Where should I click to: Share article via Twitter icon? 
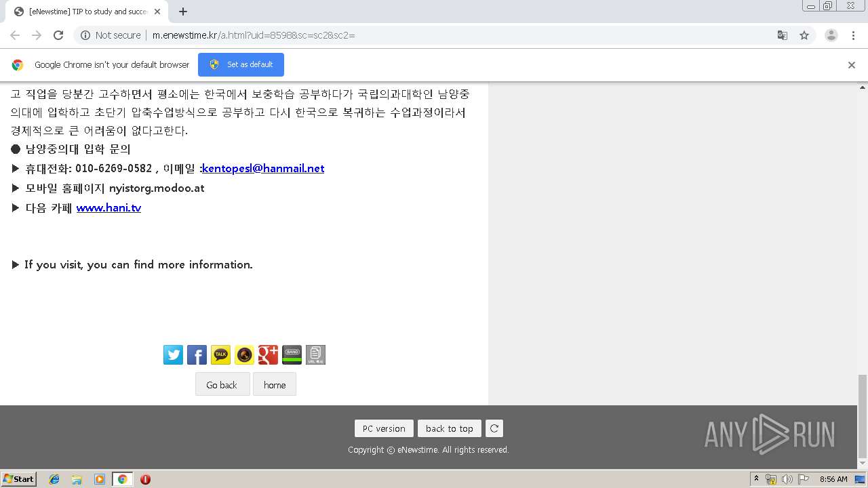pyautogui.click(x=173, y=354)
